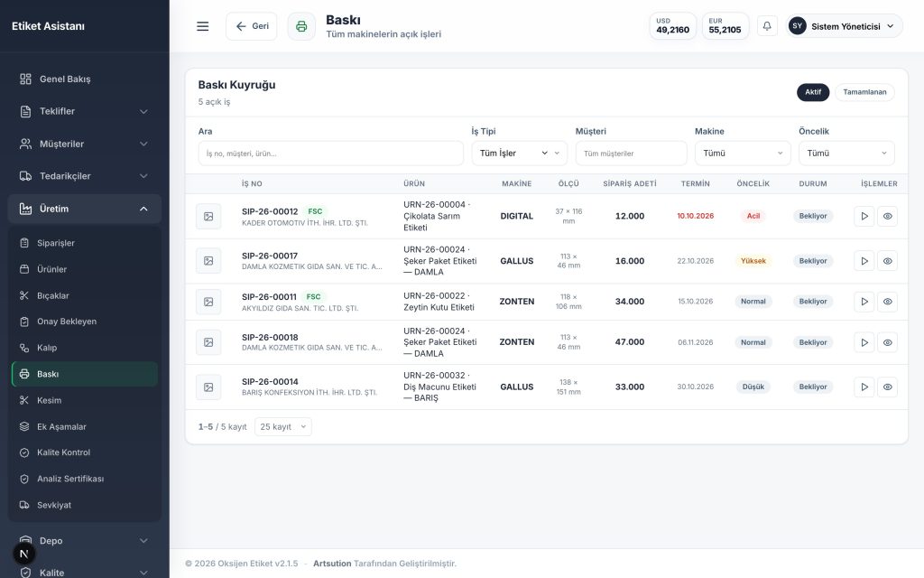Switch to Aktif jobs view
Viewport: 924px width, 578px height.
[813, 92]
